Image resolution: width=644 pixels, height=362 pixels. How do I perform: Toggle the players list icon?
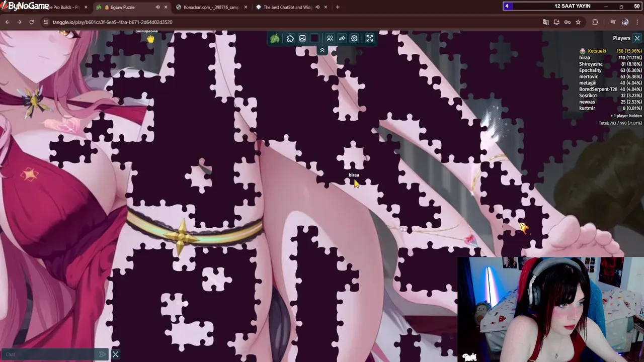pyautogui.click(x=330, y=38)
